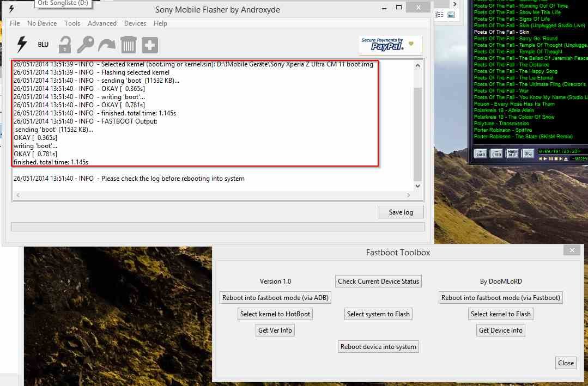Click the right chevron arrow in Explorer window

[x=455, y=4]
